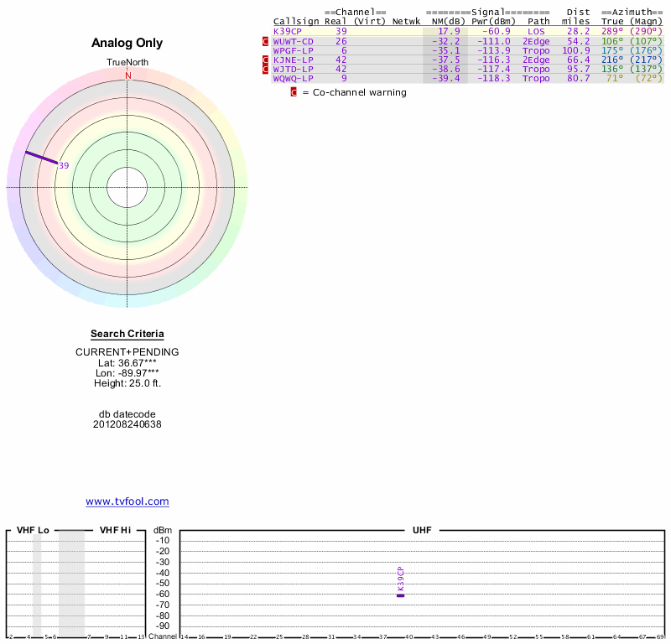The height and width of the screenshot is (644, 671).
Task: Click the 28.2 miles distance value
Action: pos(578,31)
